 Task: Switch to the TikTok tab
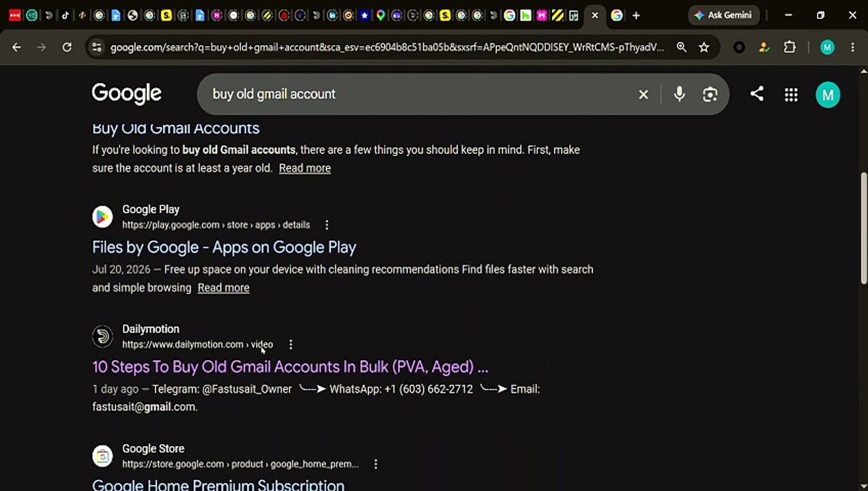[x=65, y=15]
